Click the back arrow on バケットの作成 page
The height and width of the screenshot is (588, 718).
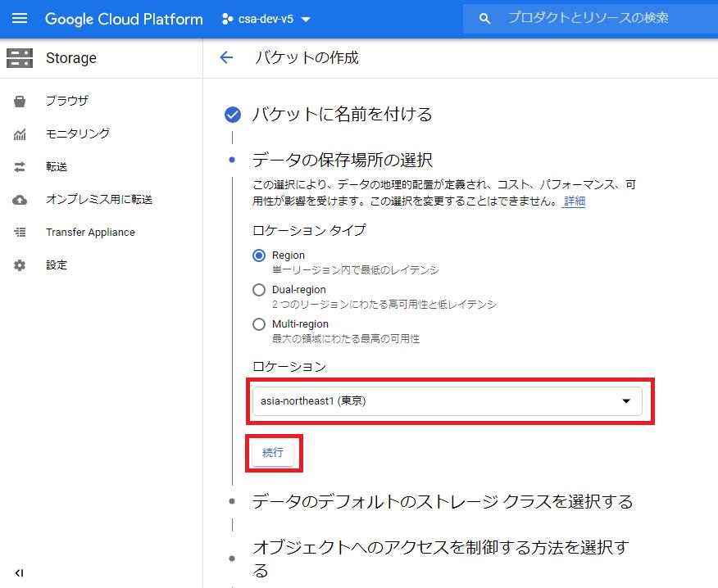coord(227,57)
